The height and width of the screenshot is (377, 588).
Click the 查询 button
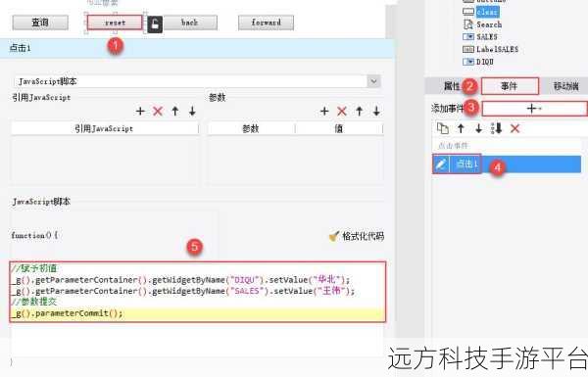pos(40,23)
